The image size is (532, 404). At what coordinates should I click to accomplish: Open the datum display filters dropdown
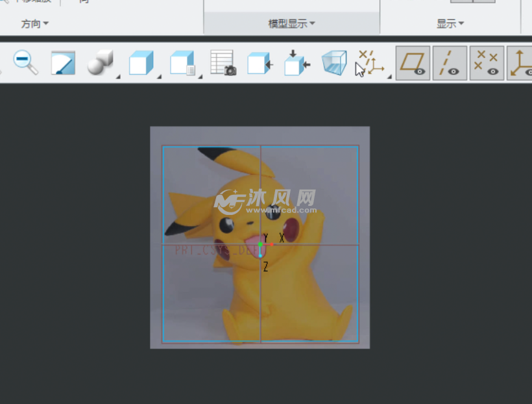pyautogui.click(x=374, y=64)
